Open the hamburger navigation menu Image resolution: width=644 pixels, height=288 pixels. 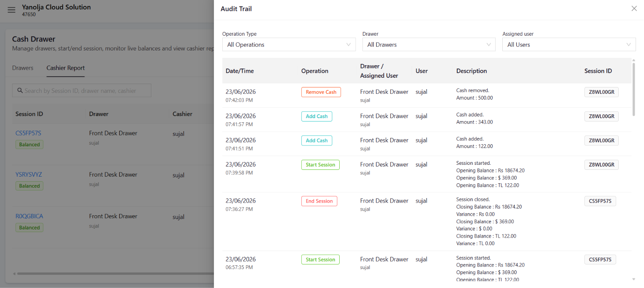click(11, 10)
